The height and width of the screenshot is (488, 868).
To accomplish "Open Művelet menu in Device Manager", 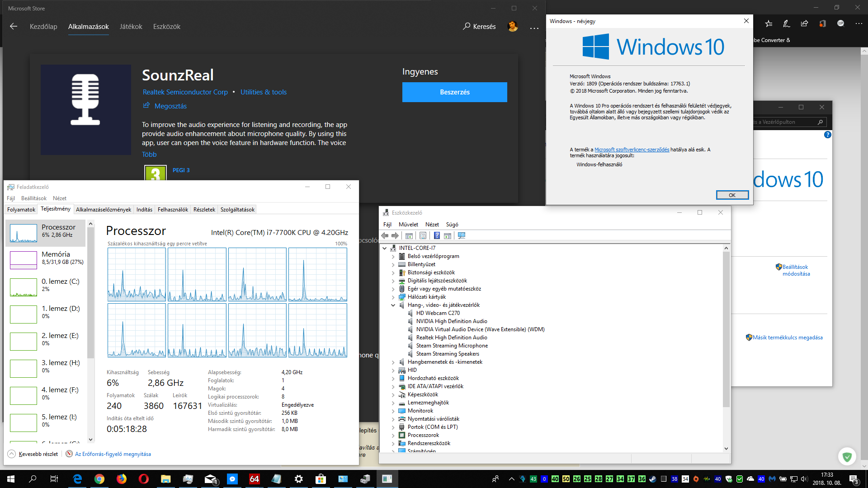I will click(x=408, y=225).
